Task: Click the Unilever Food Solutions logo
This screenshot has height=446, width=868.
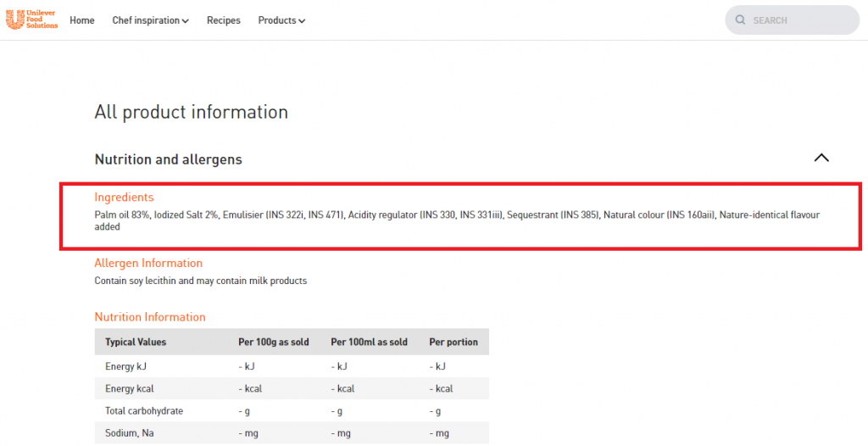Action: pyautogui.click(x=31, y=20)
